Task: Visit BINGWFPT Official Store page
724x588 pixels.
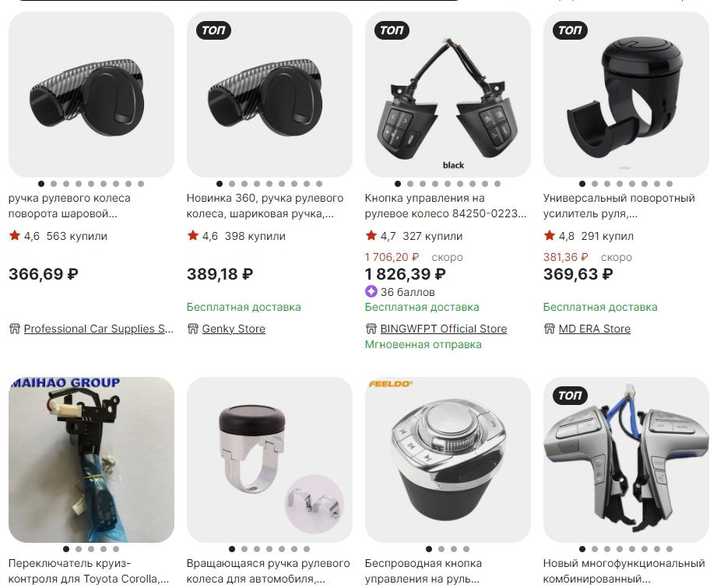Action: [x=443, y=329]
